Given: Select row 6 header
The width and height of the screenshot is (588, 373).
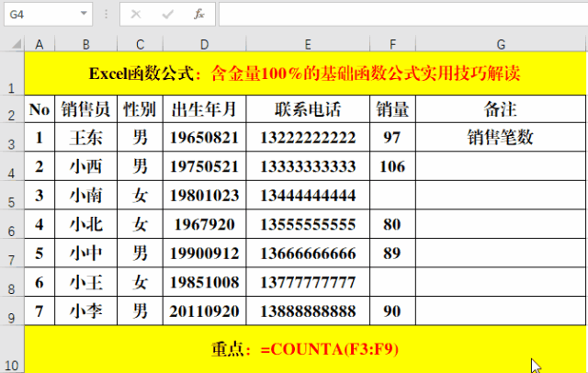Looking at the screenshot, I should (12, 224).
